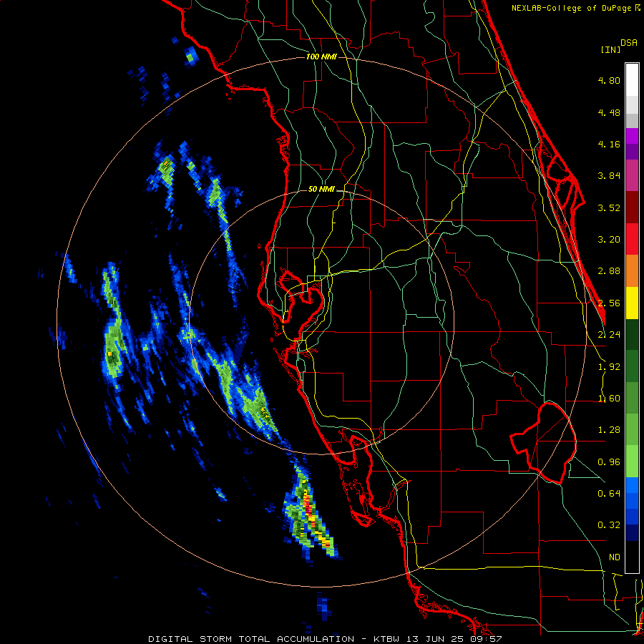The image size is (644, 644).
Task: Click the 1.28 legend value
Action: [x=609, y=430]
